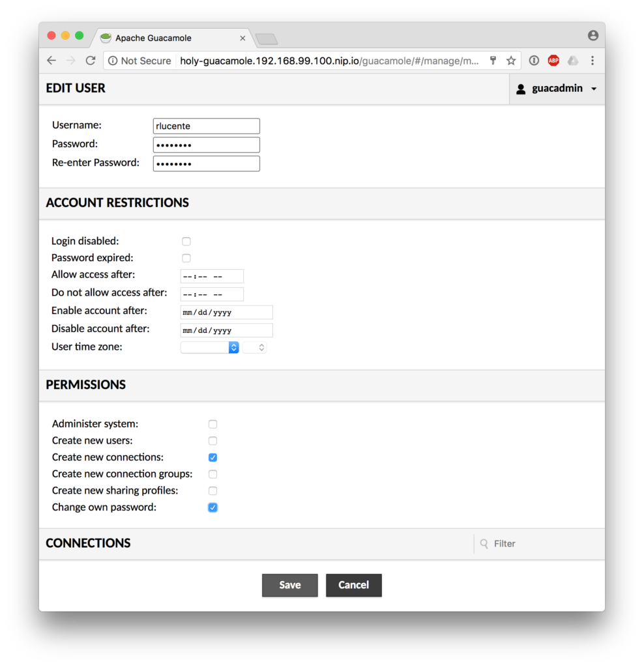Click the Password field

point(207,145)
